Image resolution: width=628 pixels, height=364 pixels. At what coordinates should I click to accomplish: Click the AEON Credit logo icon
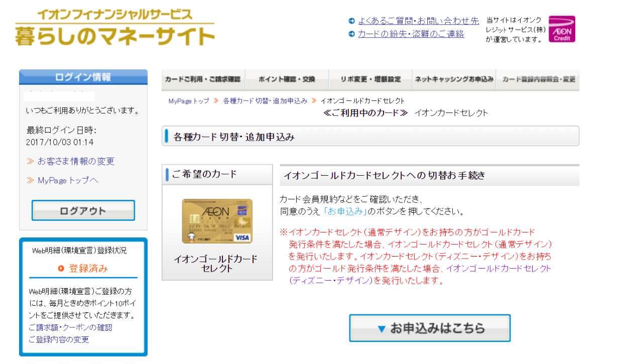click(x=562, y=29)
